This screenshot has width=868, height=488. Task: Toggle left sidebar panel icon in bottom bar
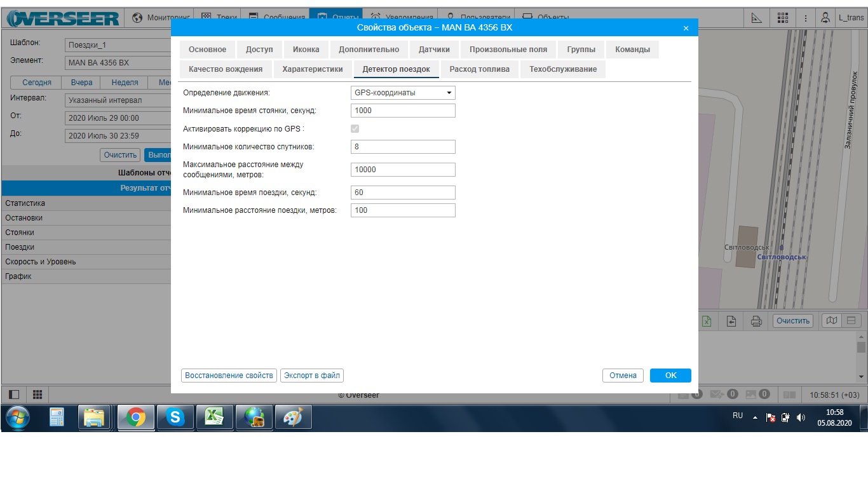(14, 395)
